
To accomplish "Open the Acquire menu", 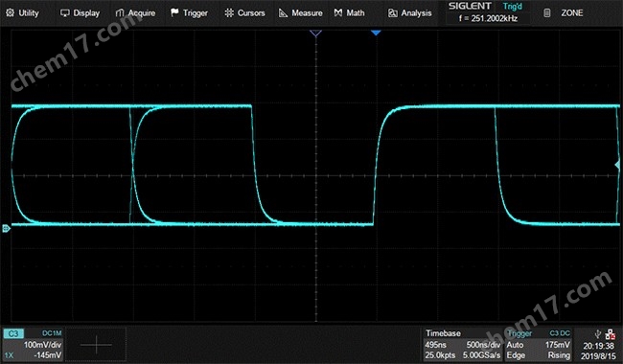I will [x=135, y=13].
